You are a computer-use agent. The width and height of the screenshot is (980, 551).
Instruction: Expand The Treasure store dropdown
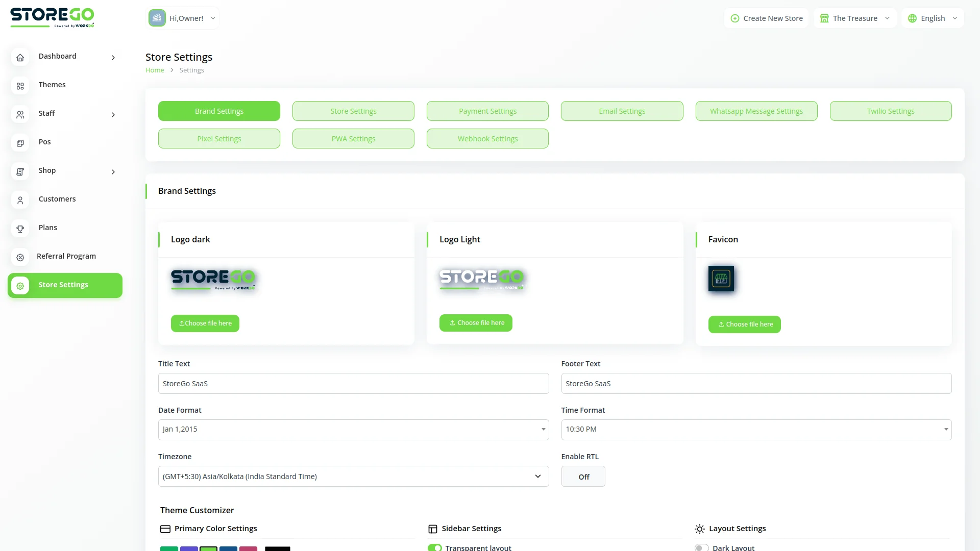(855, 18)
